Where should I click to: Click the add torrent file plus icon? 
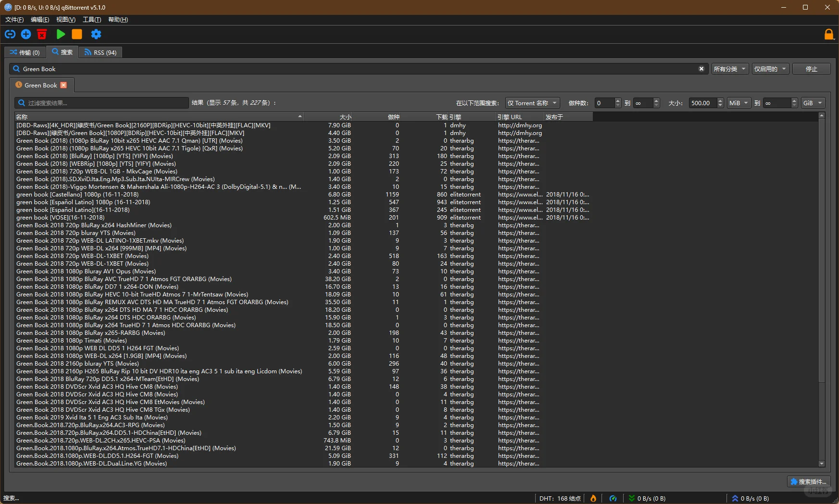pos(26,34)
